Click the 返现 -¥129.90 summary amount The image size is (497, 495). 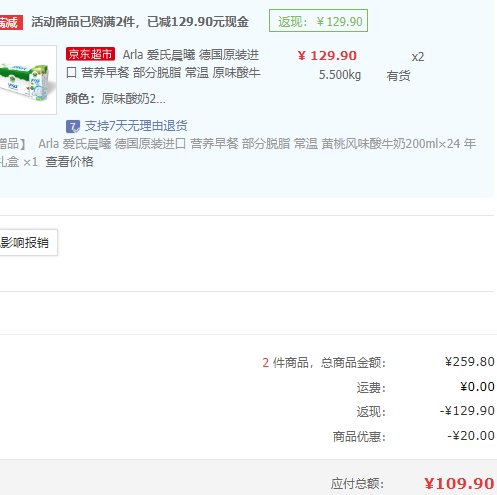467,411
